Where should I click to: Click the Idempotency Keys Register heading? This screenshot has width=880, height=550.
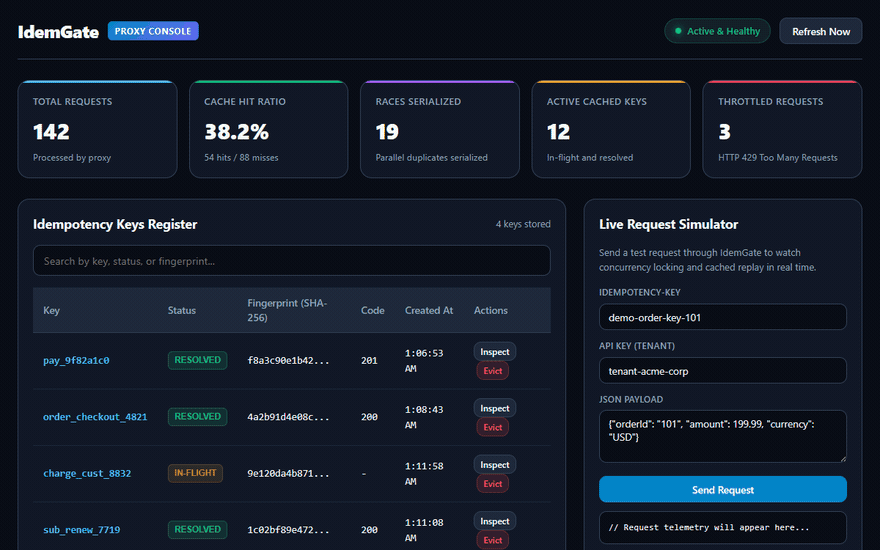tap(115, 224)
